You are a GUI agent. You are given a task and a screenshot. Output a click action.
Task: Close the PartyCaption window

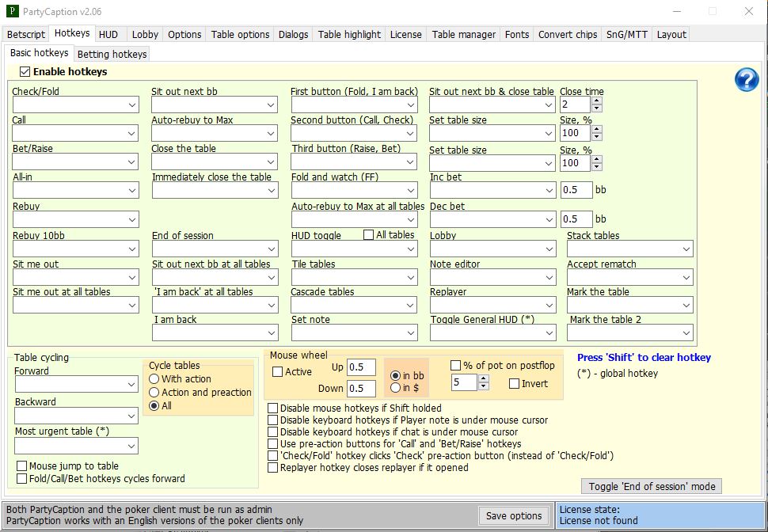pyautogui.click(x=748, y=11)
